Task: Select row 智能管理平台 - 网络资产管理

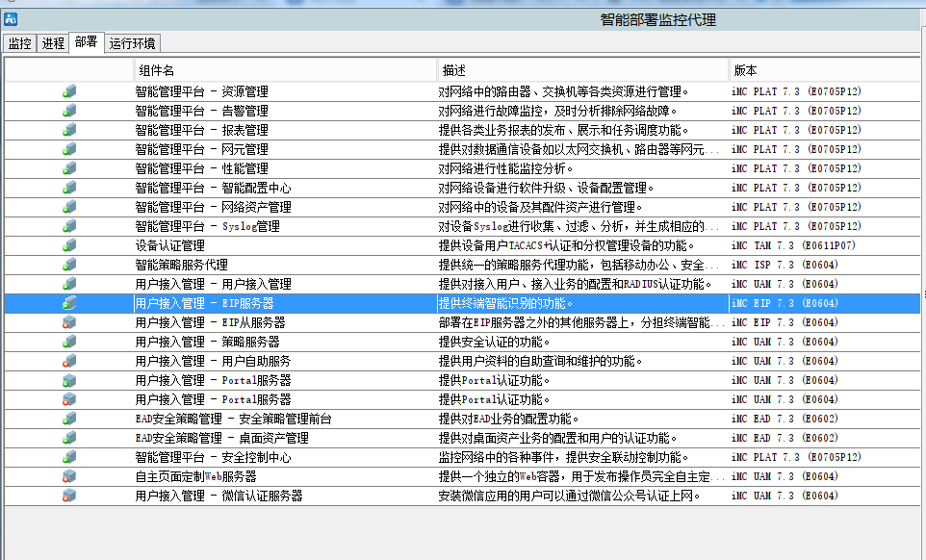Action: click(x=462, y=207)
